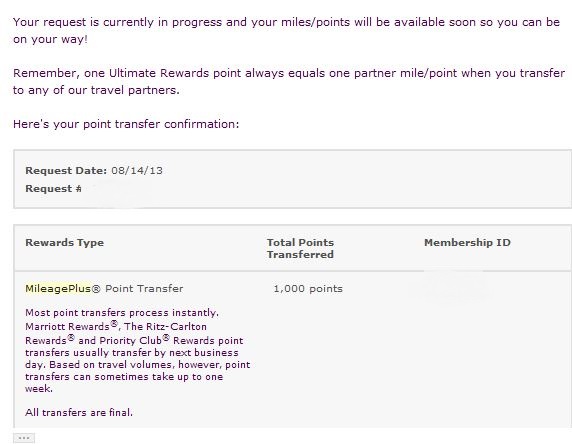Click the Request # label

54,189
